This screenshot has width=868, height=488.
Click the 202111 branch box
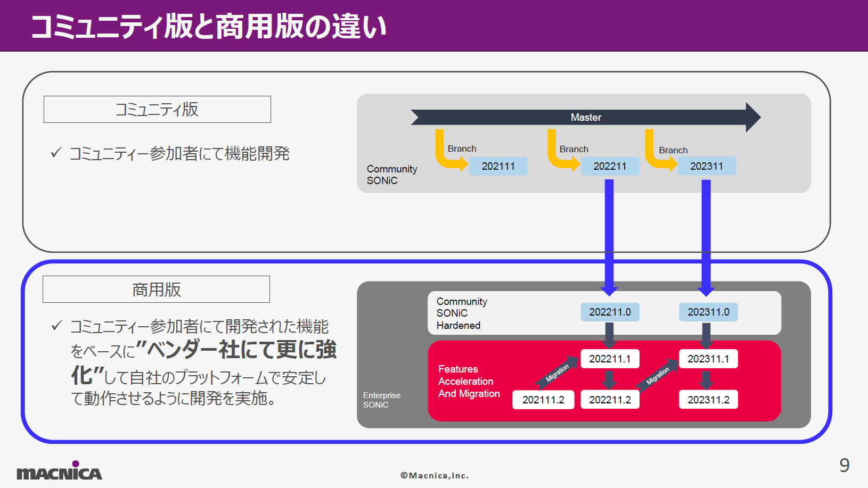[x=498, y=166]
